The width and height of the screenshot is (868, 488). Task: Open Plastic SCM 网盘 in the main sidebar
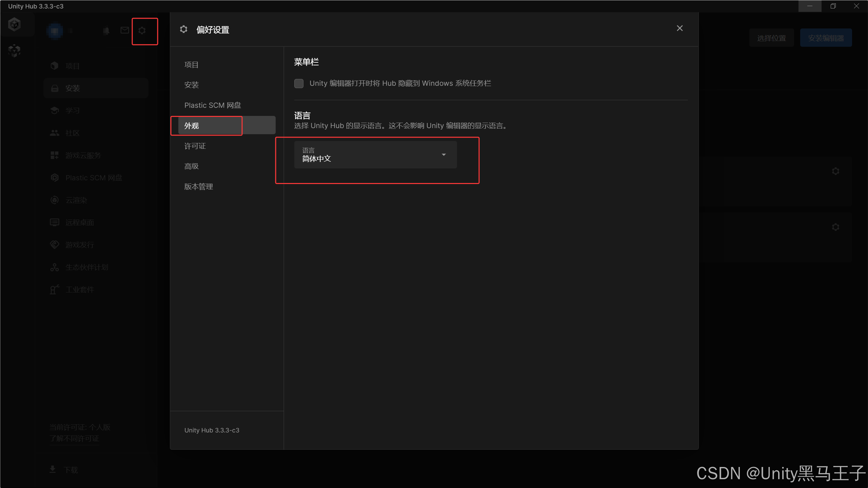click(x=96, y=178)
